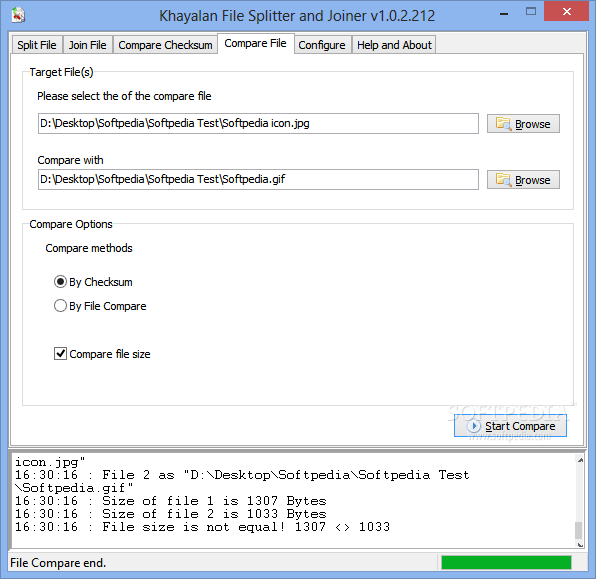Image resolution: width=596 pixels, height=579 pixels.
Task: Click folder icon on first Browse button
Action: (x=504, y=124)
